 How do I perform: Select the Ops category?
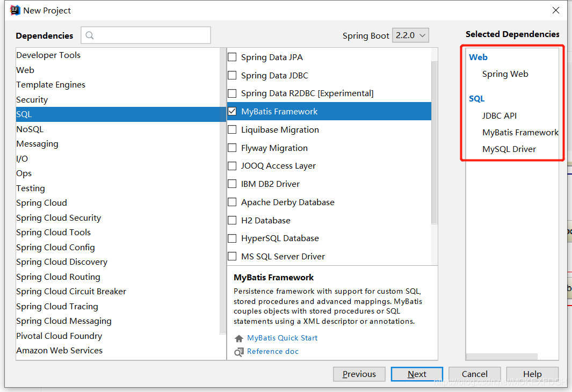119,173
